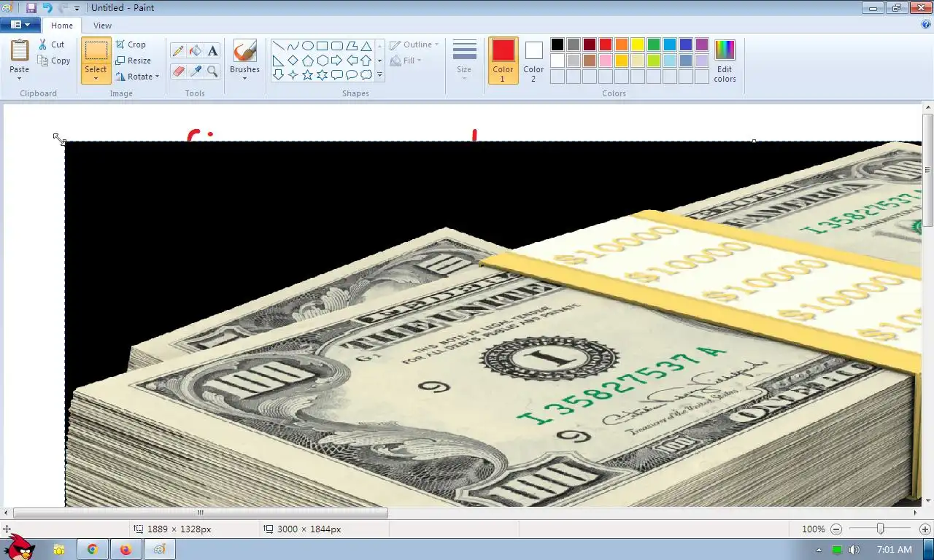Open the shape Outline dropdown
The width and height of the screenshot is (934, 560).
click(414, 44)
